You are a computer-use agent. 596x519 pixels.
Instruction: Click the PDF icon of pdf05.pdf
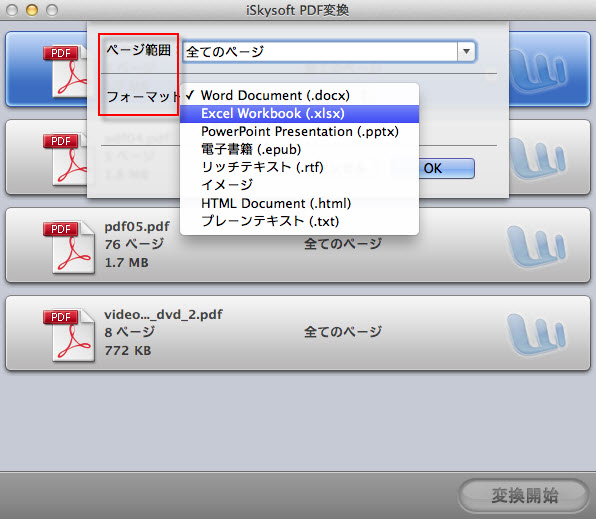pos(69,247)
